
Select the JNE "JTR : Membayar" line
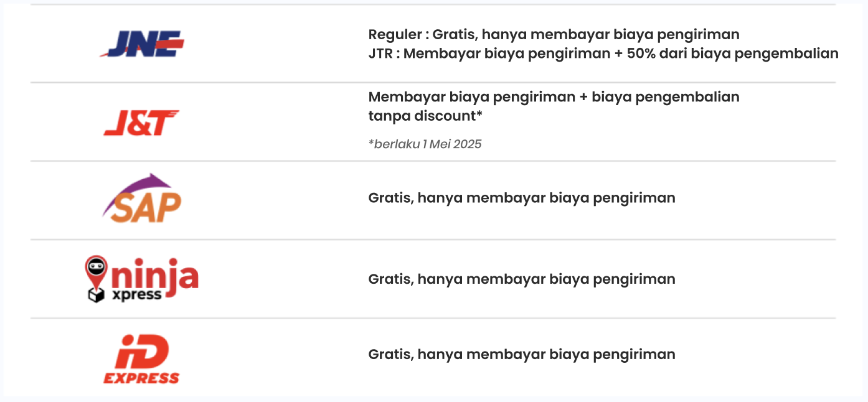[603, 54]
